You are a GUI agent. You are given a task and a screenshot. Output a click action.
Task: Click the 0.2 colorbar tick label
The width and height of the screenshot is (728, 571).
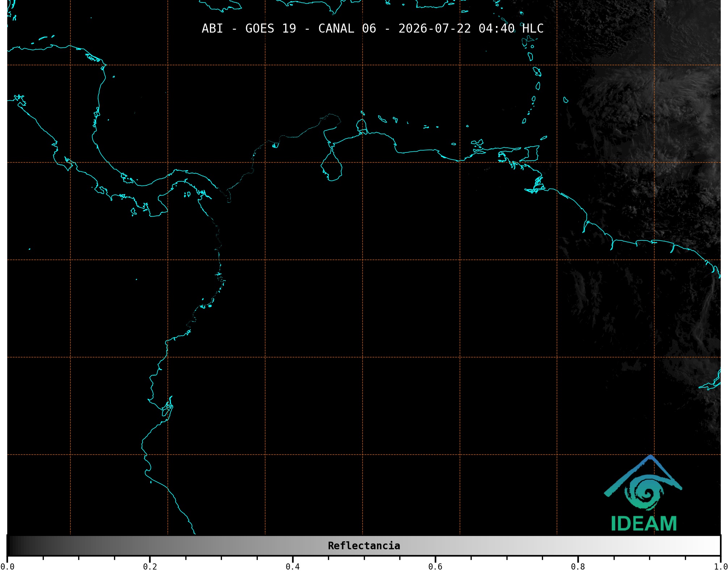[x=150, y=567]
